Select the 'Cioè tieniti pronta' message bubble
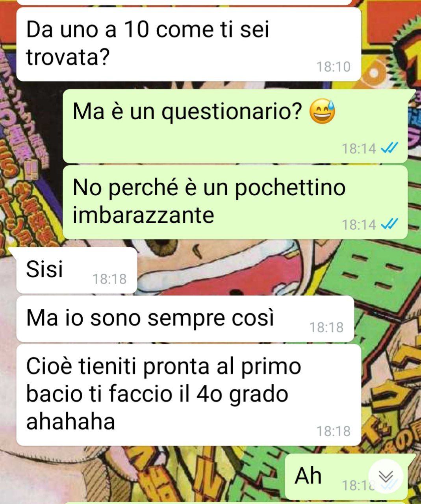This screenshot has width=421, height=504. pyautogui.click(x=189, y=395)
